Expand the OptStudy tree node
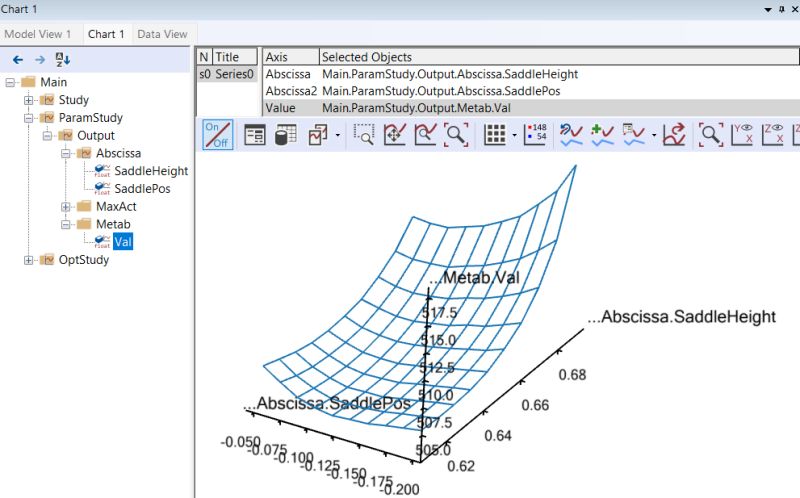Image resolution: width=800 pixels, height=498 pixels. click(29, 260)
